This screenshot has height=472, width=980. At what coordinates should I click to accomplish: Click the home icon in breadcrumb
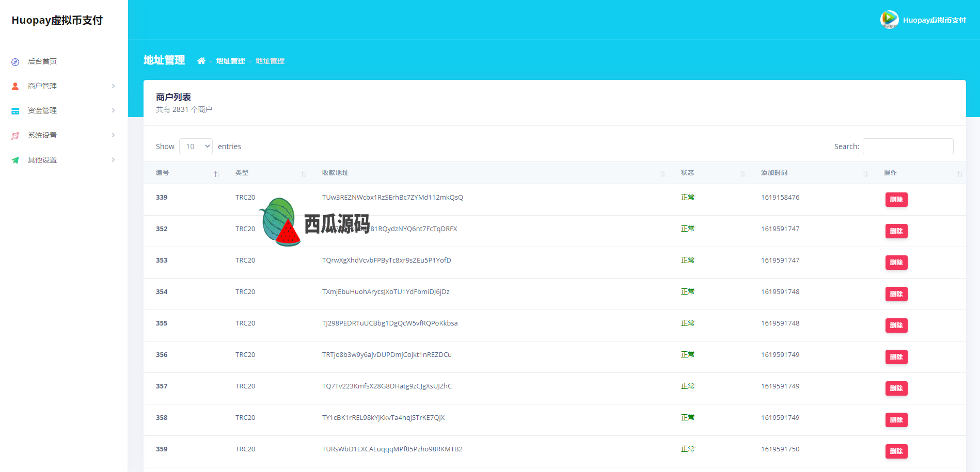coord(201,61)
